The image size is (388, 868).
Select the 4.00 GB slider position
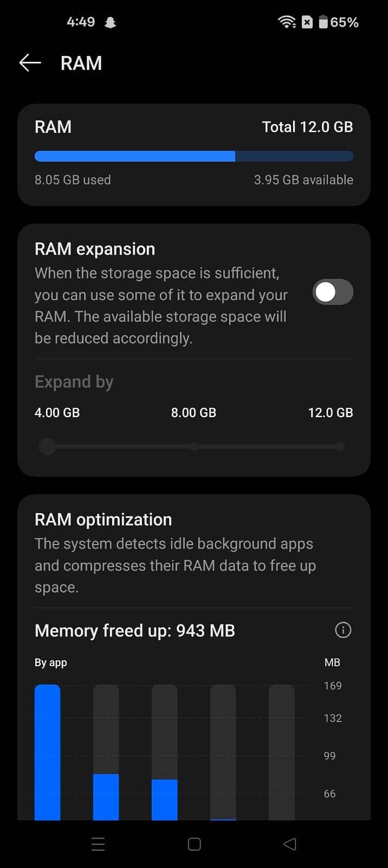(48, 446)
